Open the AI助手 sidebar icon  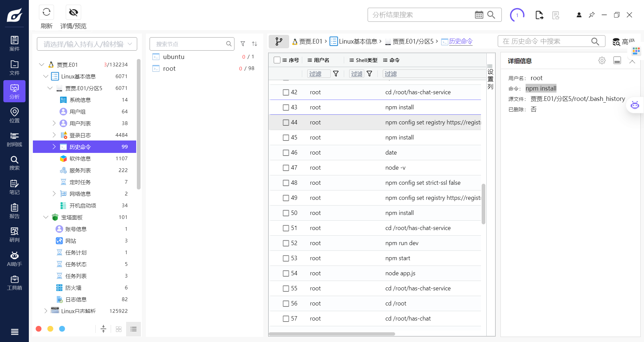coord(14,259)
